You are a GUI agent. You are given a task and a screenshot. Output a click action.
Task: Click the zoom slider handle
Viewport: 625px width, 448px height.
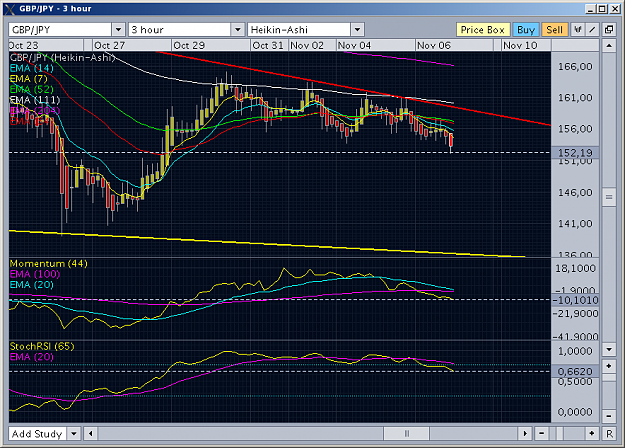pos(560,433)
